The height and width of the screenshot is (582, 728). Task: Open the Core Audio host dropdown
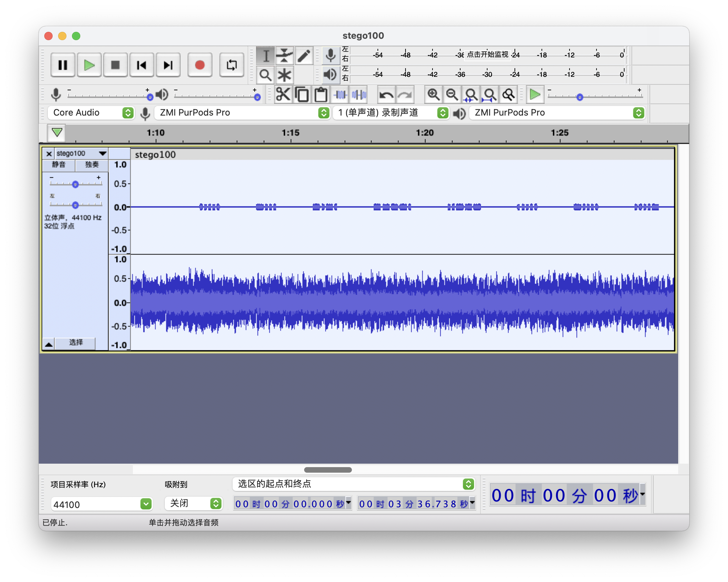click(91, 113)
